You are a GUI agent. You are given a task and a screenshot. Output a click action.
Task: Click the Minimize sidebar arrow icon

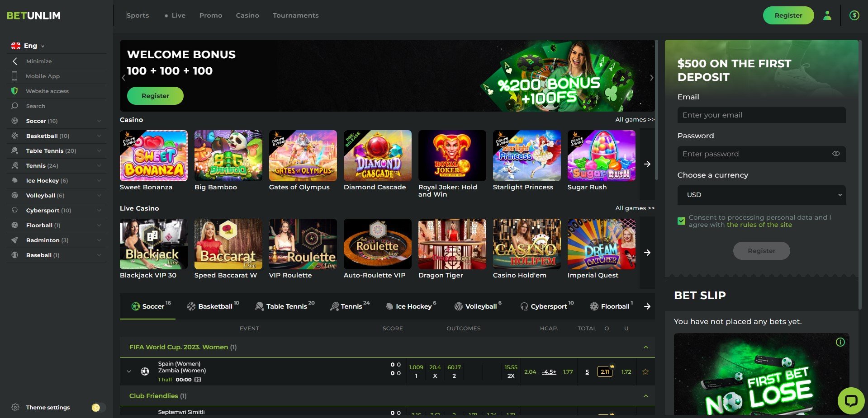click(x=15, y=61)
